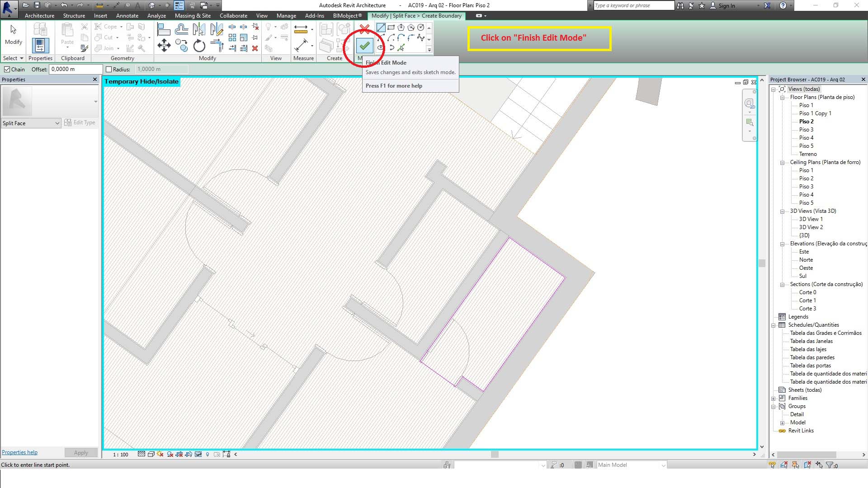Click the Offset value input field
The image size is (868, 488).
click(x=76, y=69)
